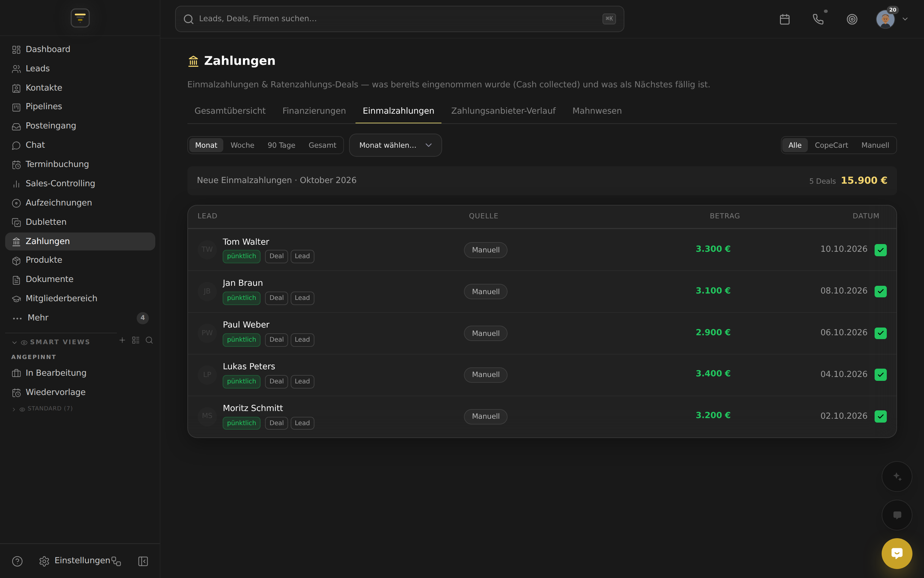The image size is (924, 578).
Task: Open Einstellungen in the sidebar footer
Action: [75, 561]
